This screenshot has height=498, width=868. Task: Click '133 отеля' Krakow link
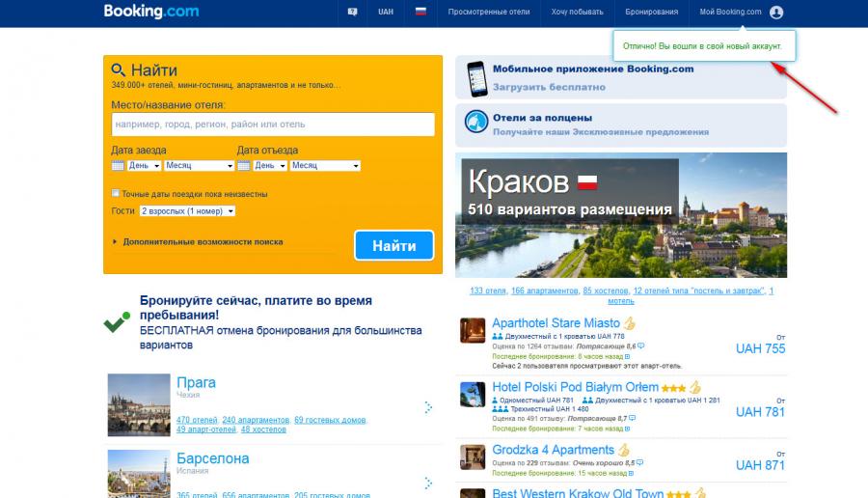[488, 290]
